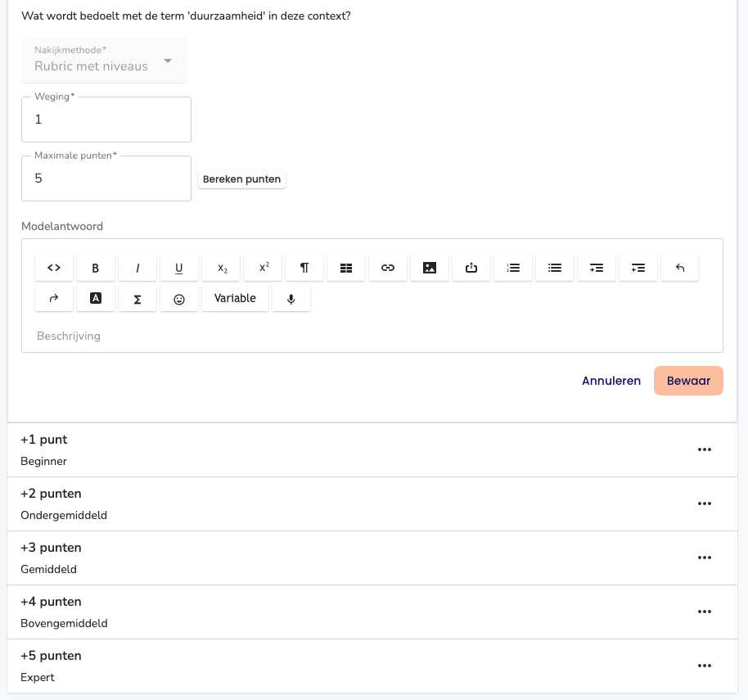Insert a link with the link icon

pyautogui.click(x=388, y=268)
